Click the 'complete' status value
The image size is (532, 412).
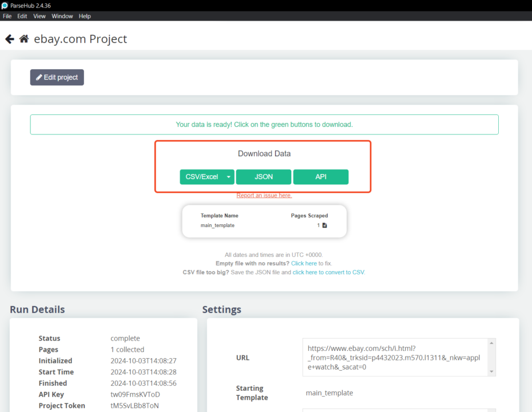point(125,338)
